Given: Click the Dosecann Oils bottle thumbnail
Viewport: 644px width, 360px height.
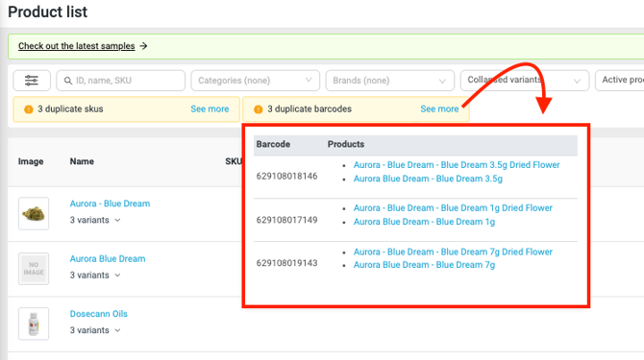Looking at the screenshot, I should pyautogui.click(x=34, y=324).
